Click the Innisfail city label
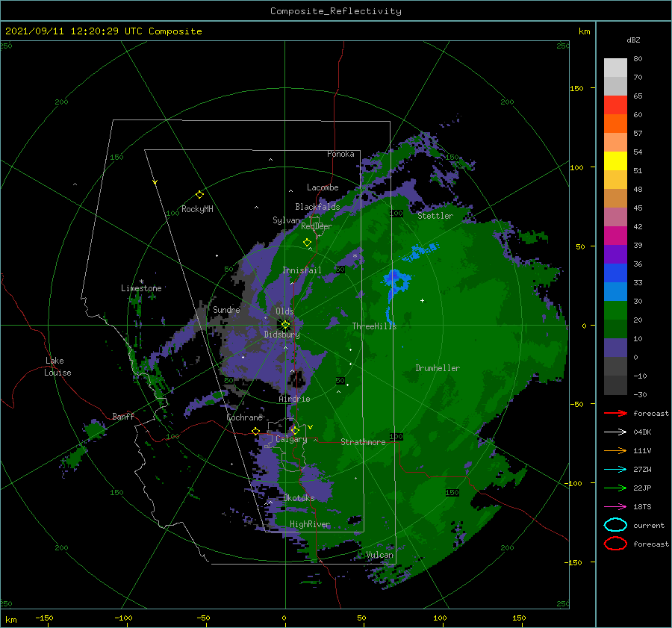The height and width of the screenshot is (628, 672). pos(302,270)
